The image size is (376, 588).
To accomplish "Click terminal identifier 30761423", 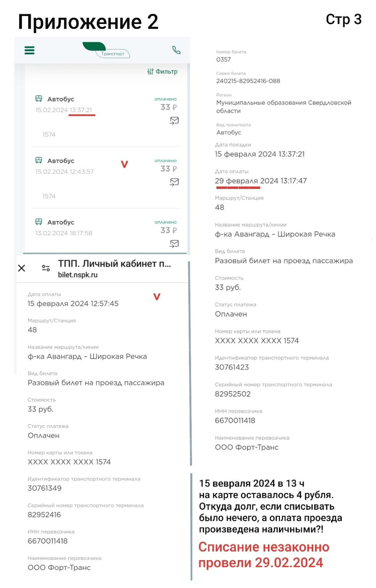I will click(232, 367).
